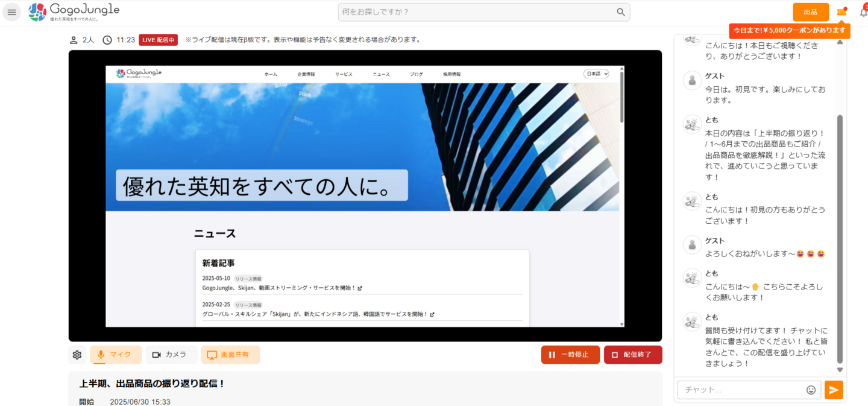Toggle 画面共有 screen sharing

coord(230,355)
